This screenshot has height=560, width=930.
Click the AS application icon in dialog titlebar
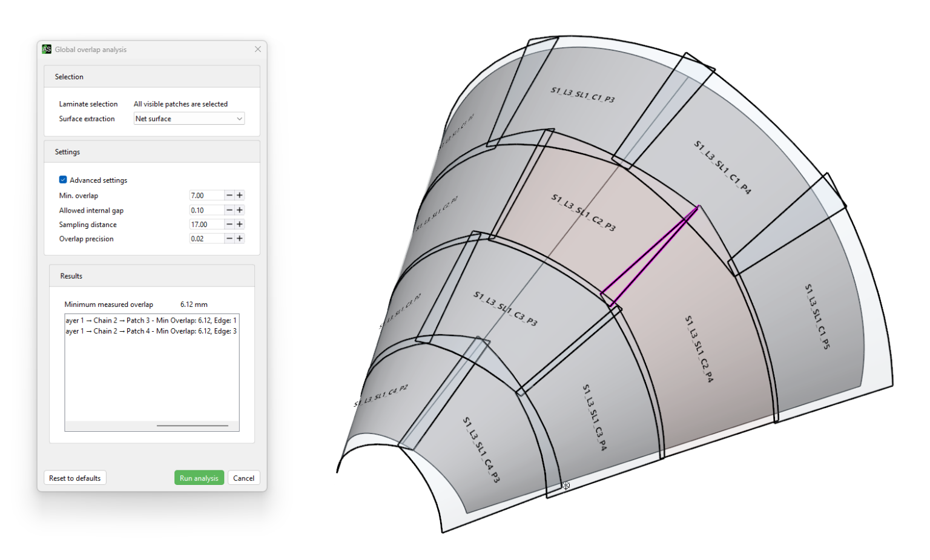tap(47, 49)
